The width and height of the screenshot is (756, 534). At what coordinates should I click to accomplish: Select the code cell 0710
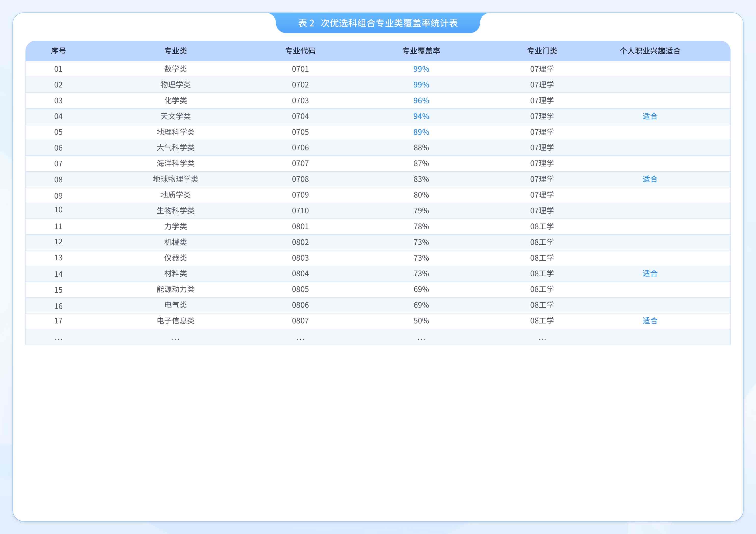pyautogui.click(x=300, y=211)
